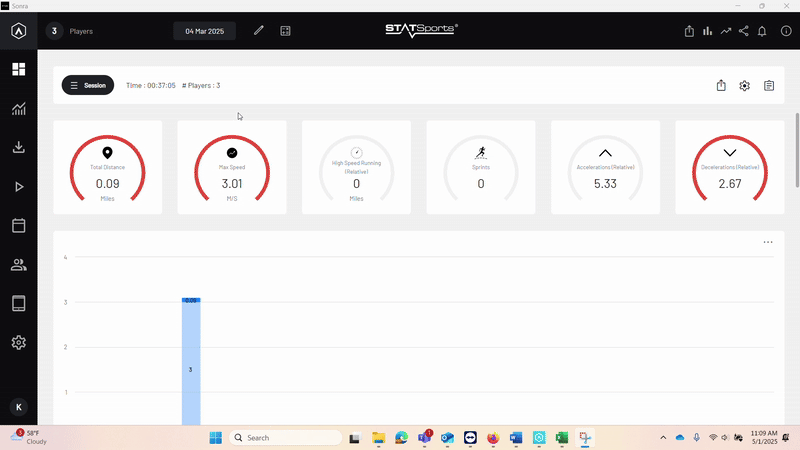Open the live play sidebar icon
The height and width of the screenshot is (450, 800).
coord(19,187)
